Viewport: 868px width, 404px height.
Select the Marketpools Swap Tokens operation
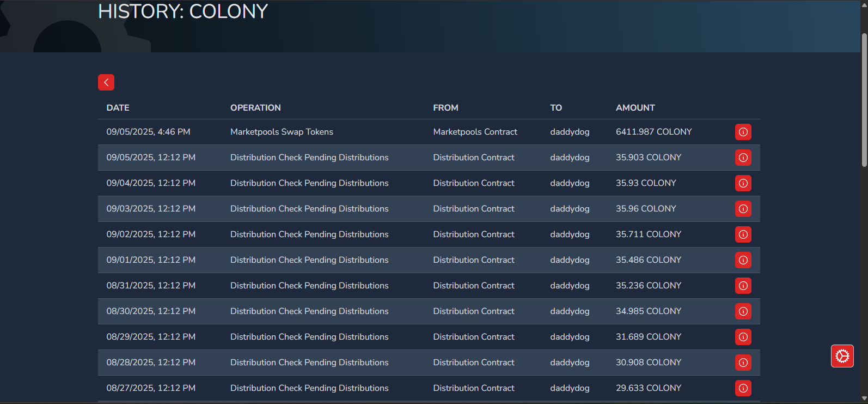[x=282, y=132]
